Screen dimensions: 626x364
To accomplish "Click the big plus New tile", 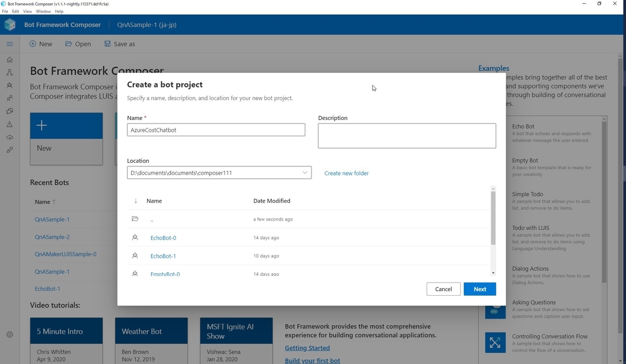I will [66, 139].
